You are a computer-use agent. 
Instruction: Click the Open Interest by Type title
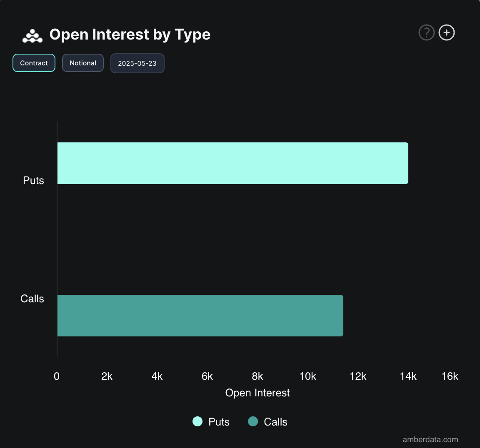[x=130, y=35]
